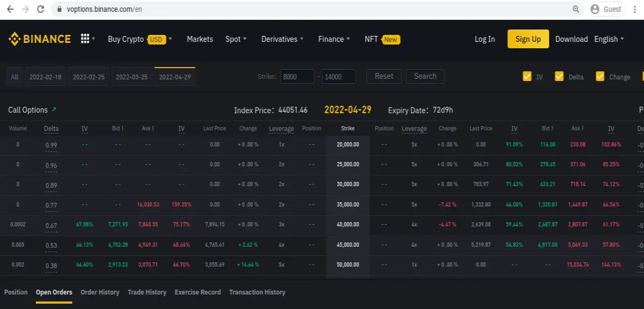Switch to the Open Orders tab

tap(54, 292)
